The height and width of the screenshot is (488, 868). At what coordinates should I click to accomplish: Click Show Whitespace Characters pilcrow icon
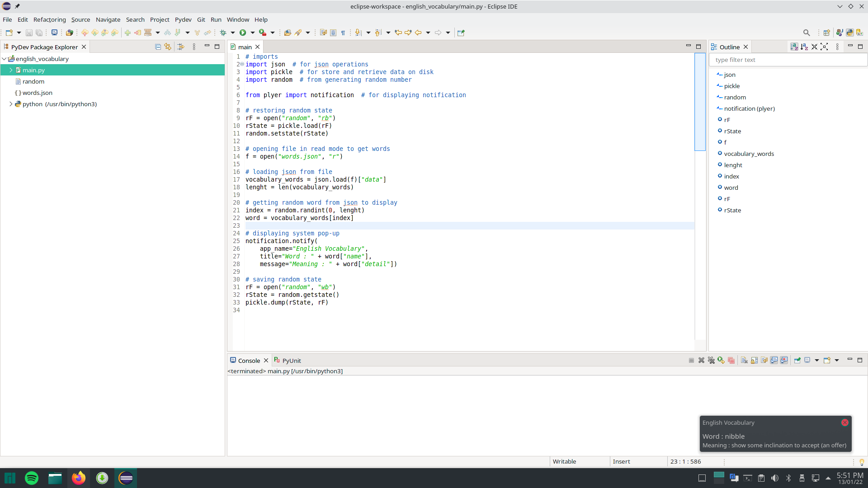343,33
